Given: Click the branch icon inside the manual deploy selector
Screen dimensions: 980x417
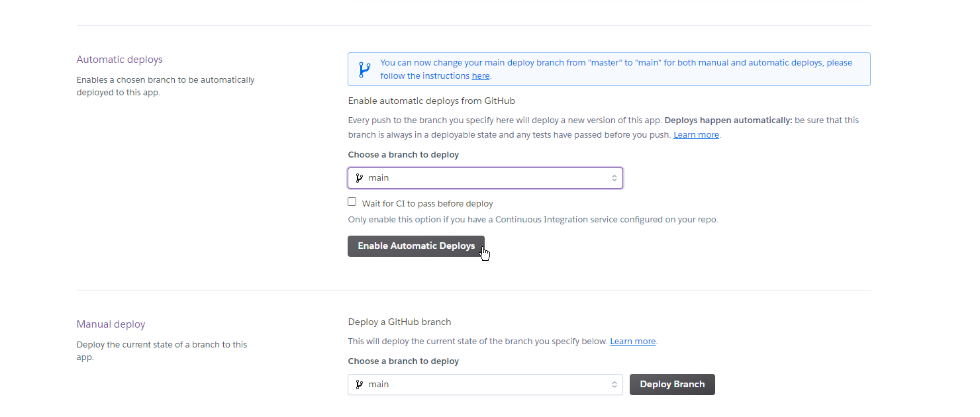Looking at the screenshot, I should [360, 384].
